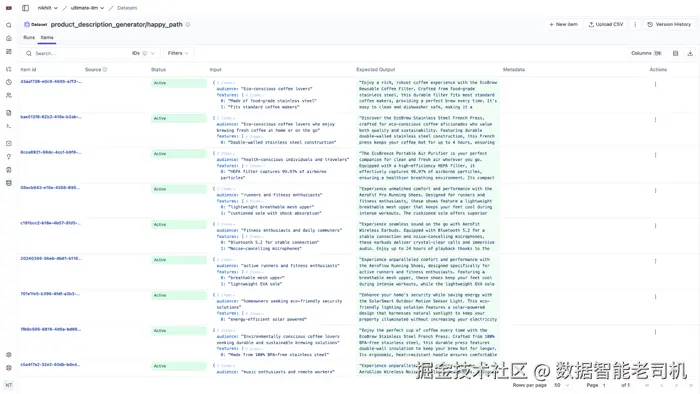This screenshot has height=394, width=700.
Task: Click the Item id column header
Action: click(x=28, y=70)
